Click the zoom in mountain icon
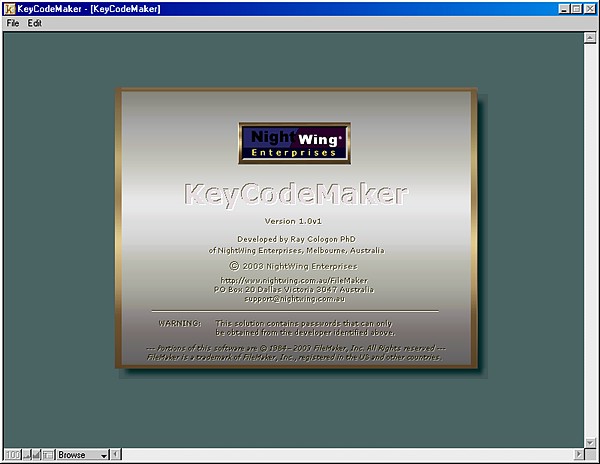Image resolution: width=600 pixels, height=464 pixels. tap(37, 455)
